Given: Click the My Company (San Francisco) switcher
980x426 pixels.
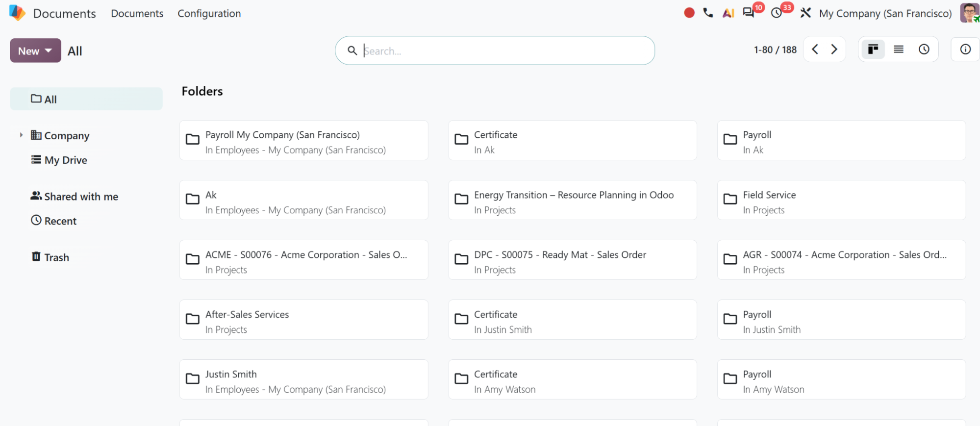Looking at the screenshot, I should point(885,13).
